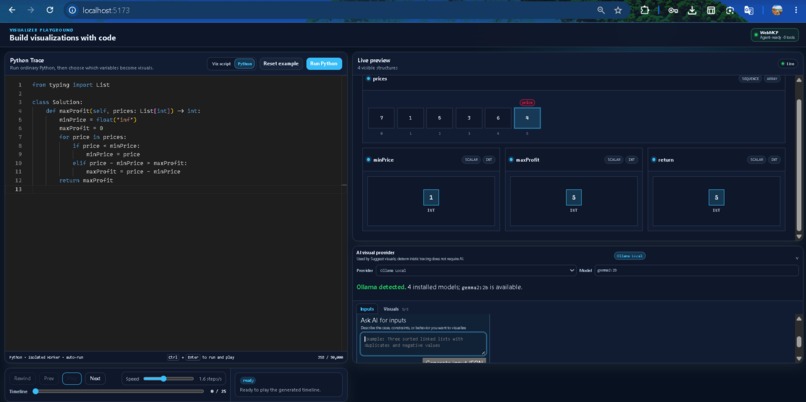Click the Reset example button
Screen dimensions: 806x402
281,64
